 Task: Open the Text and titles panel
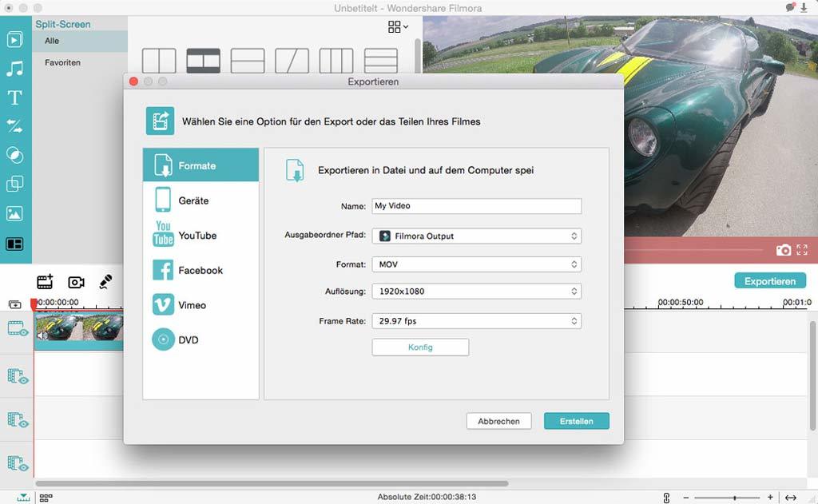(x=14, y=97)
